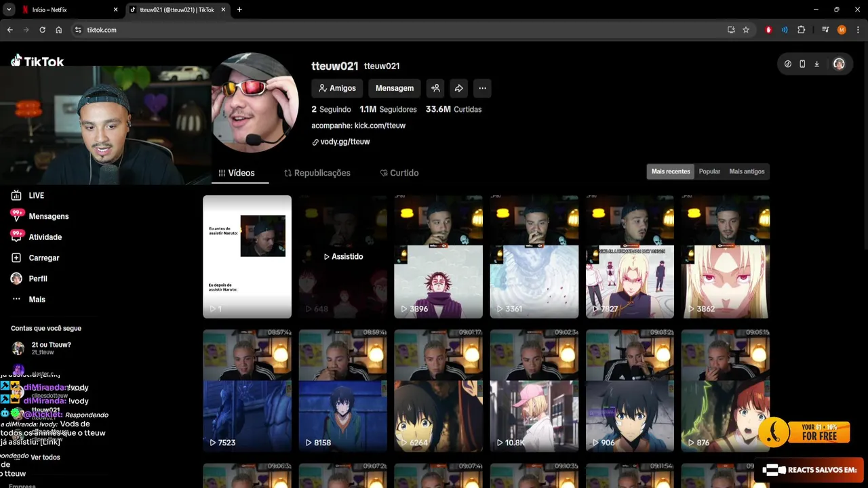Image resolution: width=868 pixels, height=488 pixels.
Task: Switch to the Curtido tab
Action: point(399,173)
